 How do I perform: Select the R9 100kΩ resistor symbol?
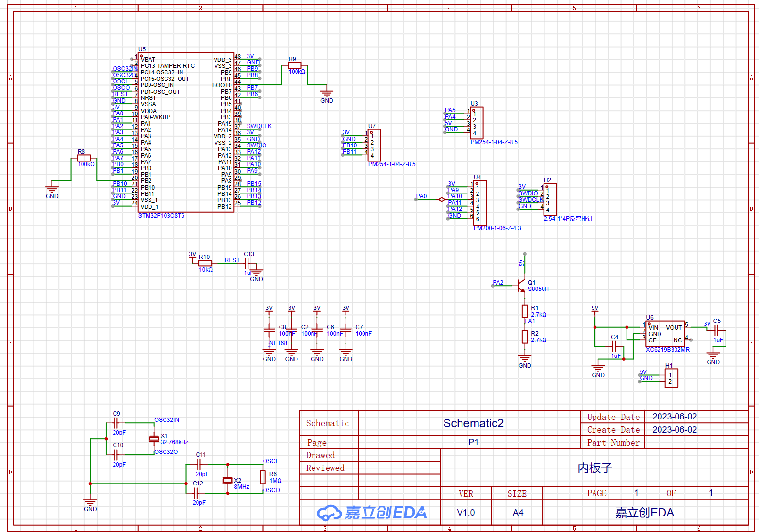(x=295, y=65)
